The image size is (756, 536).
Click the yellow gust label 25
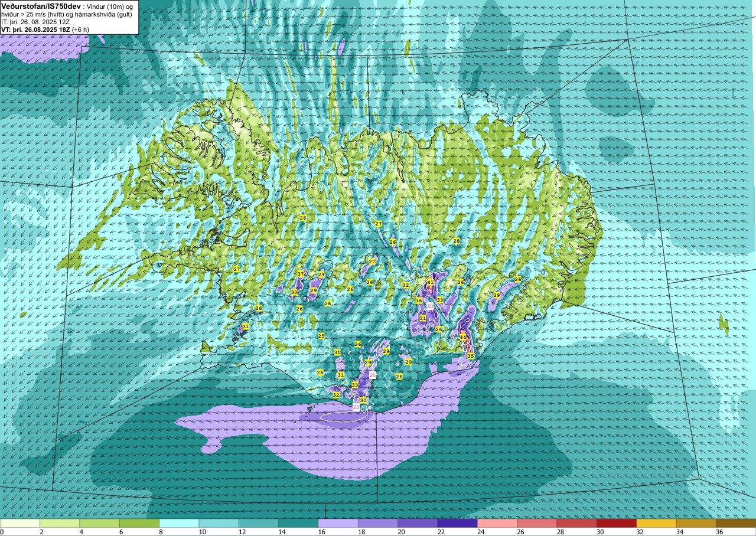pos(321,336)
